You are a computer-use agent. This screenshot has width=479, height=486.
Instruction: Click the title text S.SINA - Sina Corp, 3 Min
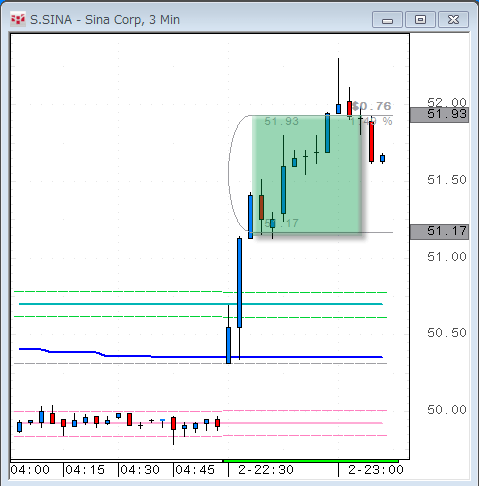tap(105, 20)
